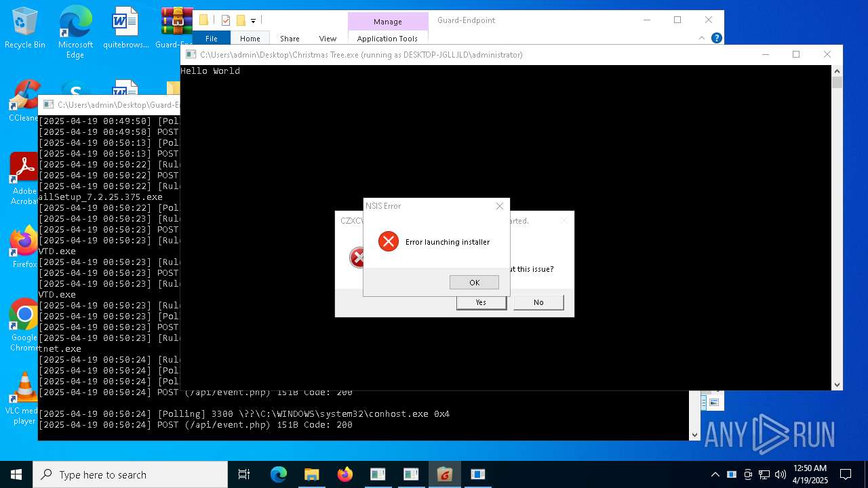Expand Customize Quick Access Toolbar dropdown
The height and width of the screenshot is (488, 868).
click(x=253, y=21)
